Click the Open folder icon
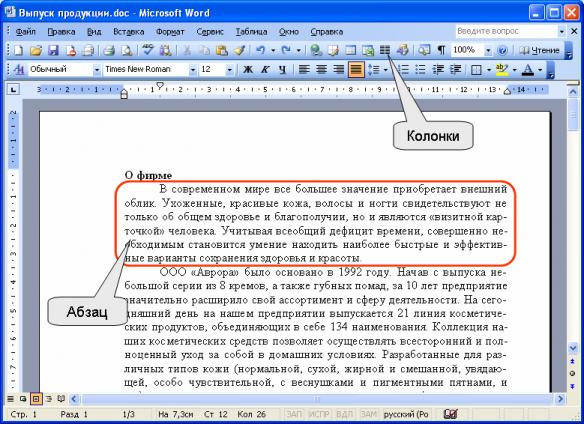Screen dimensions: 584x424 click(36, 50)
